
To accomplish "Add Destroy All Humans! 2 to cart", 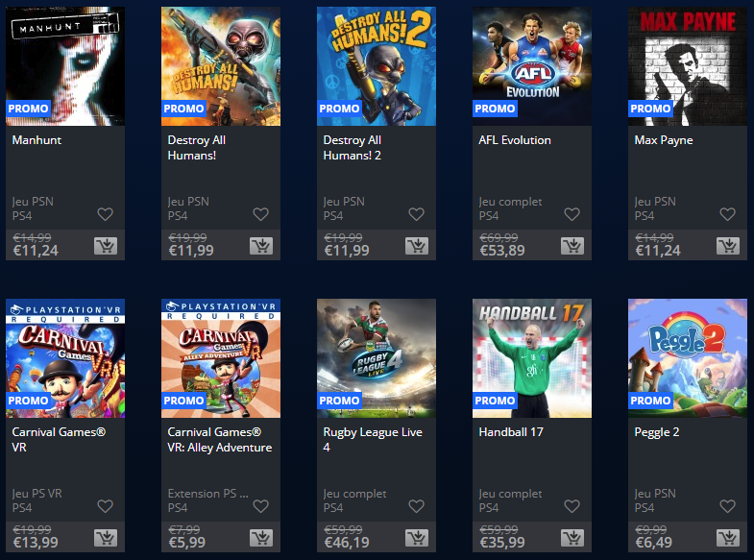I will (x=417, y=246).
